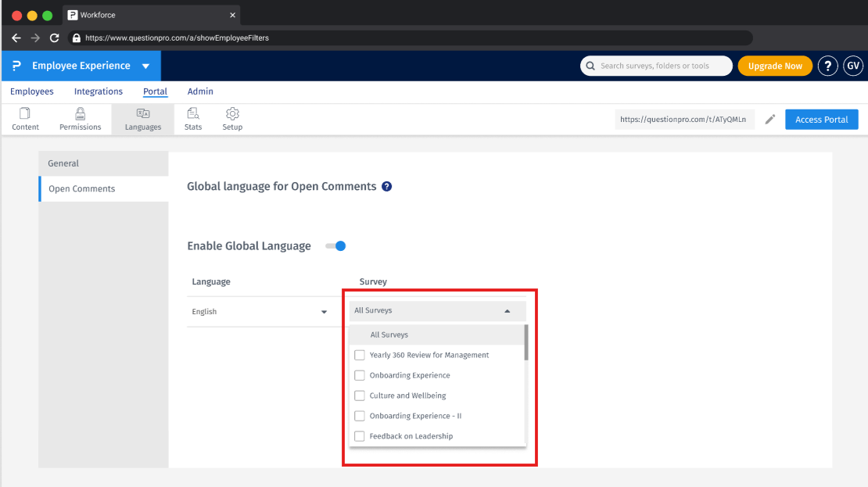Screen dimensions: 868x487
Task: Select Open Comments in side panel
Action: click(x=103, y=188)
